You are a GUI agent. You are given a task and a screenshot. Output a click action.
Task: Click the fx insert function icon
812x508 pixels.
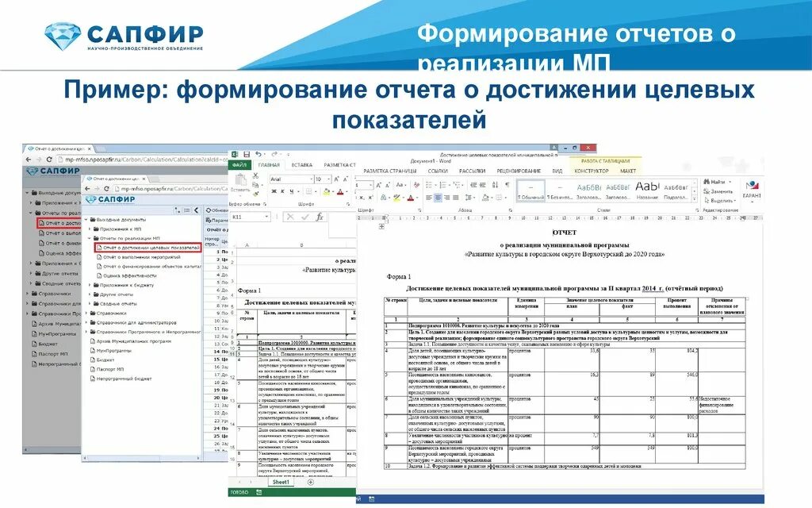point(320,217)
